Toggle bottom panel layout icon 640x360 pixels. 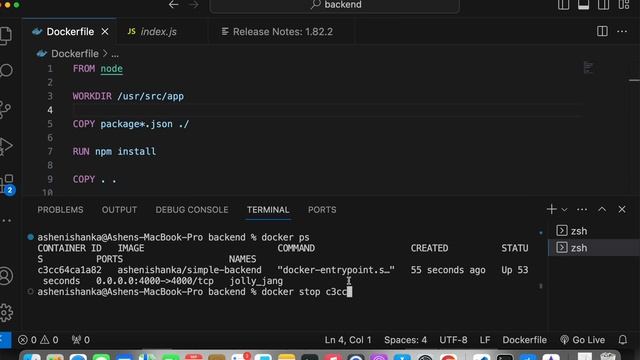pyautogui.click(x=584, y=5)
